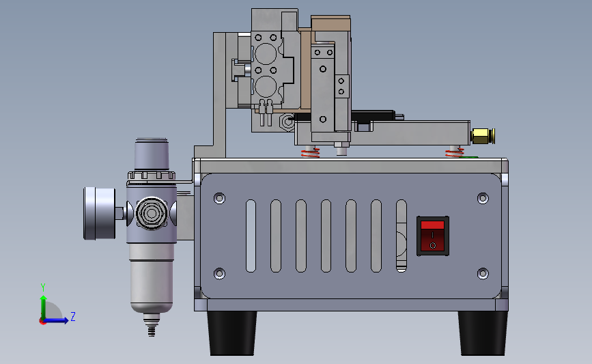Select the left black rubber foot
The image size is (592, 364).
pos(232,333)
